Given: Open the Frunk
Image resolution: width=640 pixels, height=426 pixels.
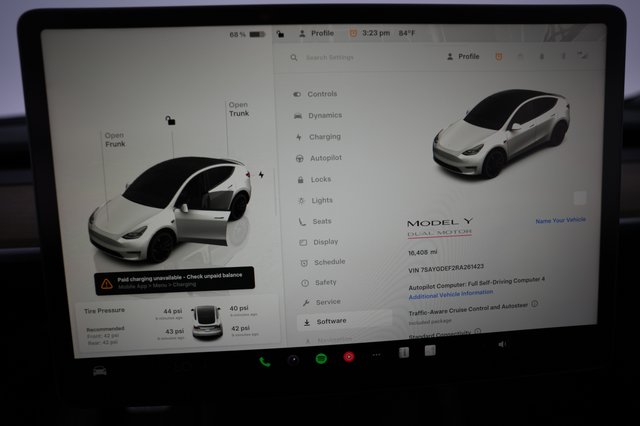Looking at the screenshot, I should coord(115,140).
